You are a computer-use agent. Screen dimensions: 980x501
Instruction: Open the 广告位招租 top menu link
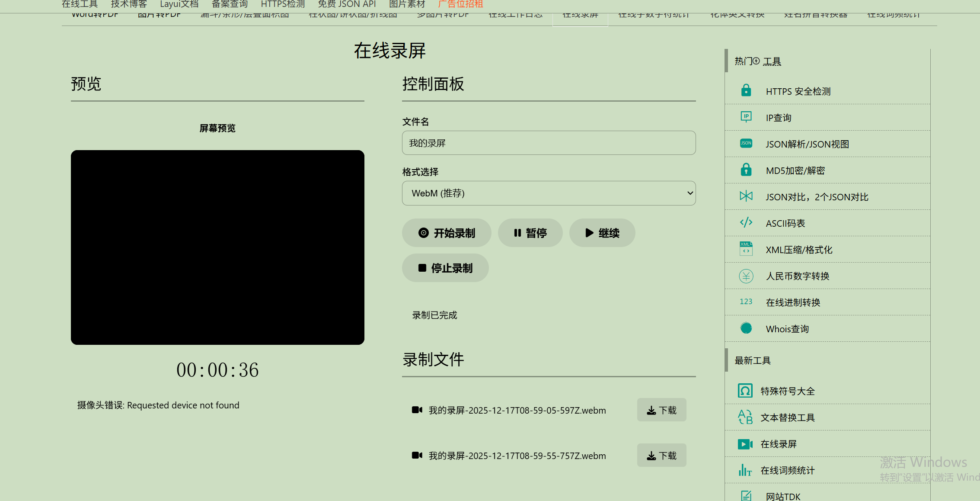coord(460,4)
